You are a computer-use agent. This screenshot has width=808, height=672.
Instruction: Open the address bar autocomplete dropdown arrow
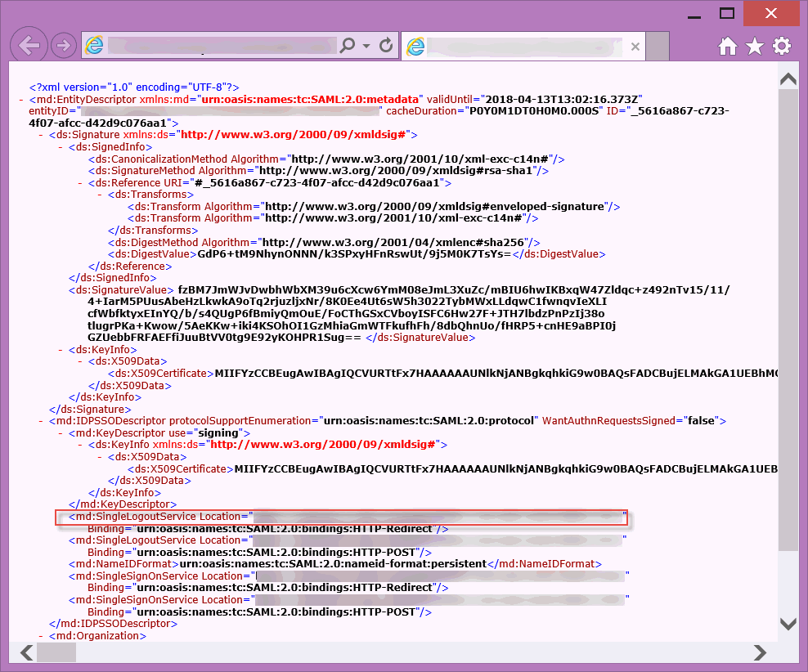pos(366,46)
